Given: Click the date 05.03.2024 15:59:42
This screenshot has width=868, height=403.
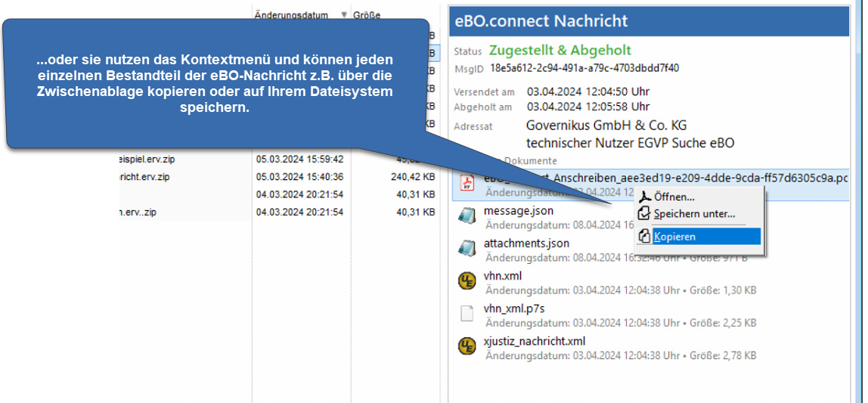Looking at the screenshot, I should (x=299, y=160).
